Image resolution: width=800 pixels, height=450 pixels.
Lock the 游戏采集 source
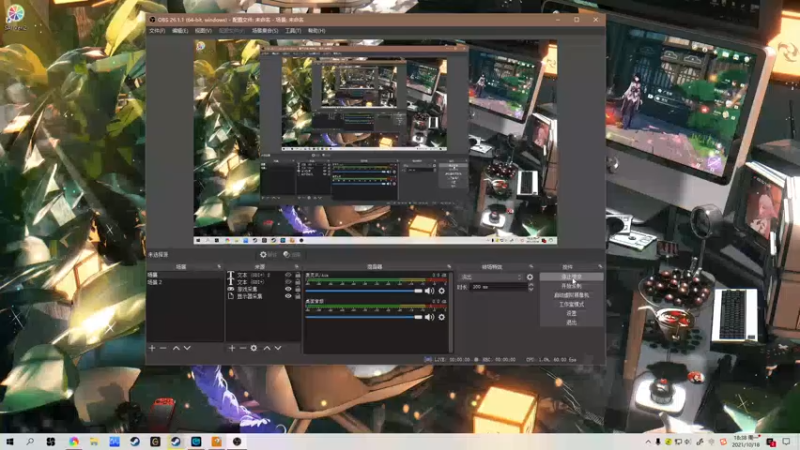297,289
